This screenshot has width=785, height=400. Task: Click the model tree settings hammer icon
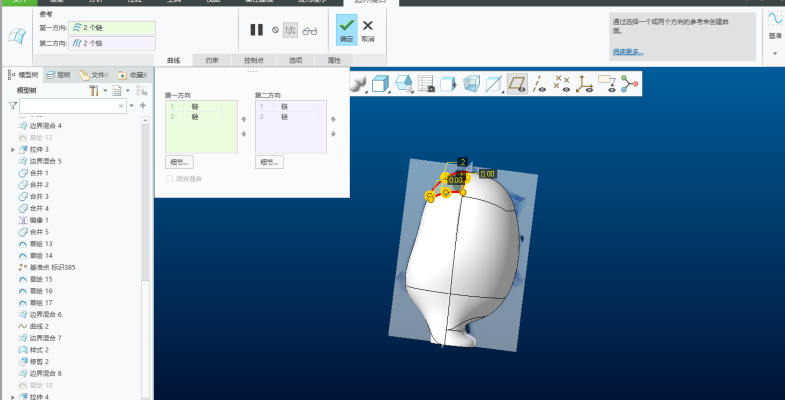pyautogui.click(x=94, y=90)
